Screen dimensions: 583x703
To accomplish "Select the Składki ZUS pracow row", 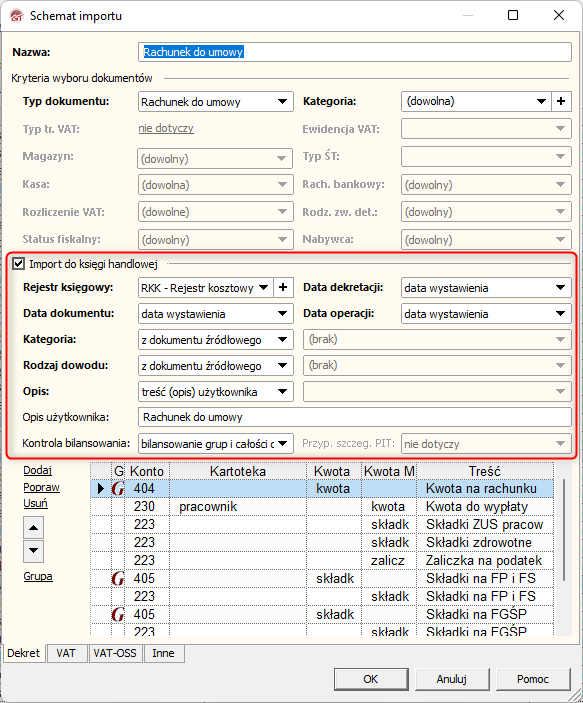I will pyautogui.click(x=322, y=525).
